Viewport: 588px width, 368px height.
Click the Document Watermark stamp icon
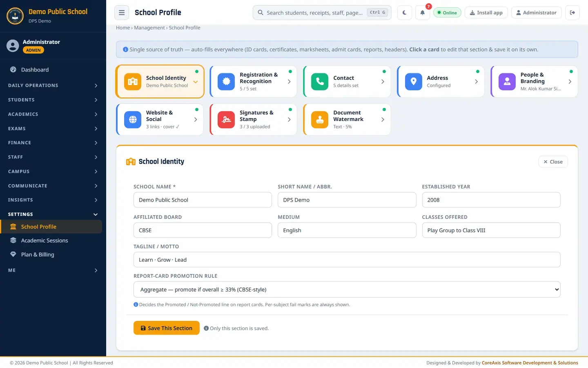[x=320, y=120]
